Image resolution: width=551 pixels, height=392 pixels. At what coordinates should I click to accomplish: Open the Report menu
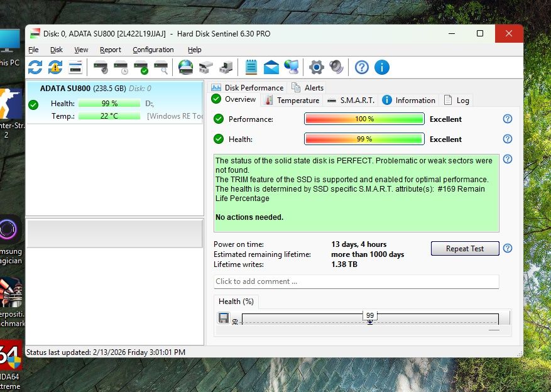click(x=111, y=50)
